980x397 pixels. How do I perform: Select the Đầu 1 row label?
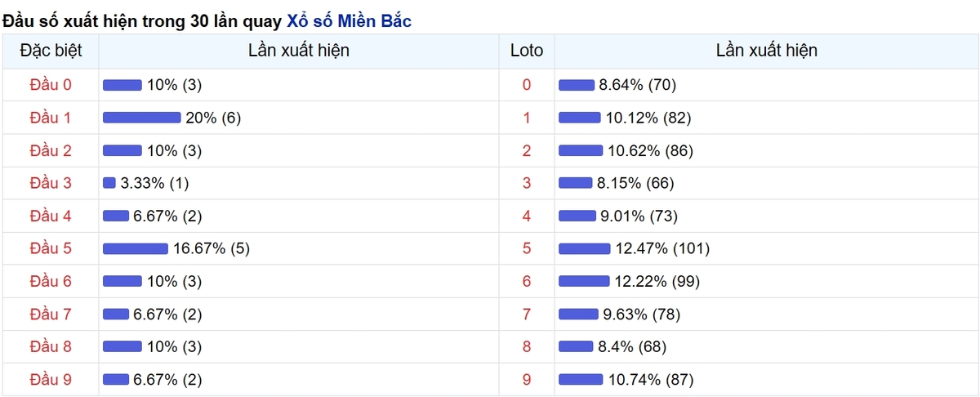click(x=51, y=118)
